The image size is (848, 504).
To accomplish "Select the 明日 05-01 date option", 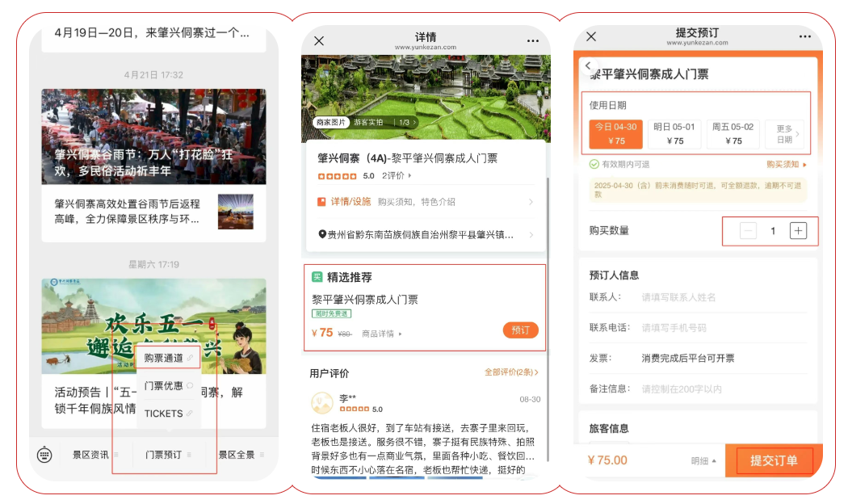I will click(674, 134).
